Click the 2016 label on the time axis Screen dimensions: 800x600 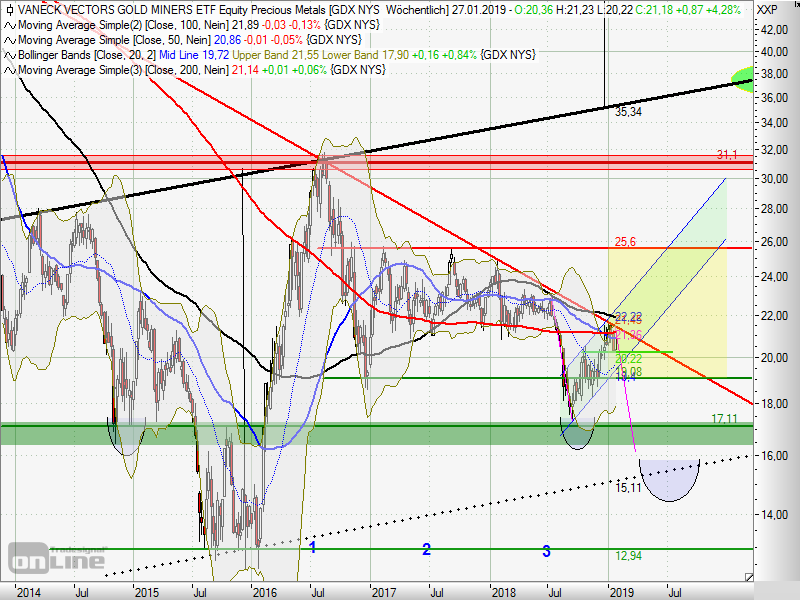pos(265,592)
